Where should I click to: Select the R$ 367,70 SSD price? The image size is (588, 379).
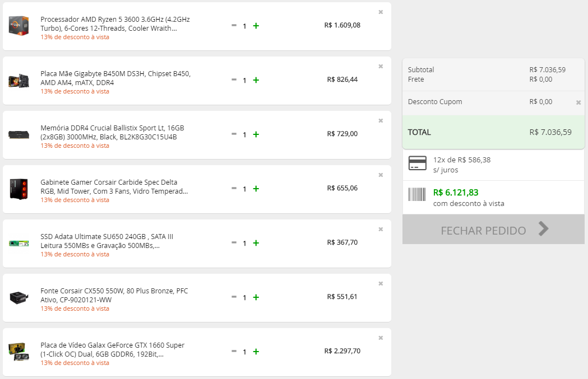[x=342, y=242]
